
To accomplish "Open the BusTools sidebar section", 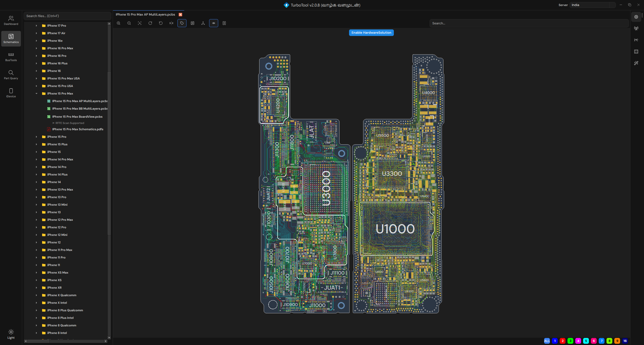I will (11, 57).
